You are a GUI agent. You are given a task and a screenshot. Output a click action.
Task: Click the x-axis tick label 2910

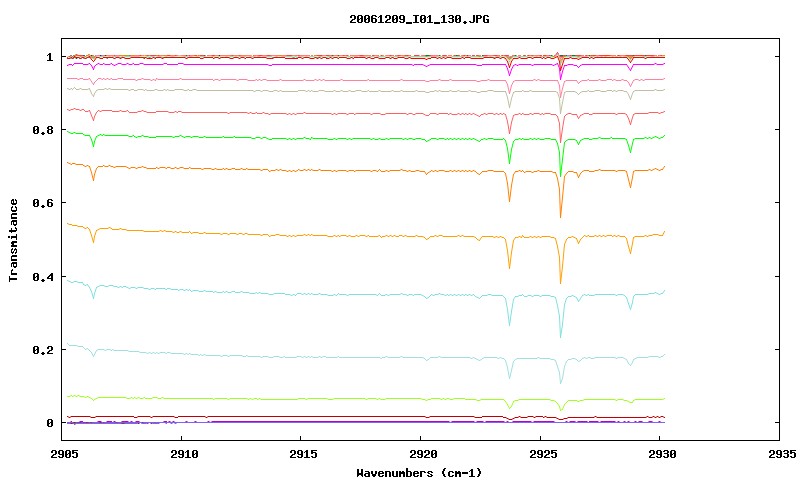(x=184, y=454)
